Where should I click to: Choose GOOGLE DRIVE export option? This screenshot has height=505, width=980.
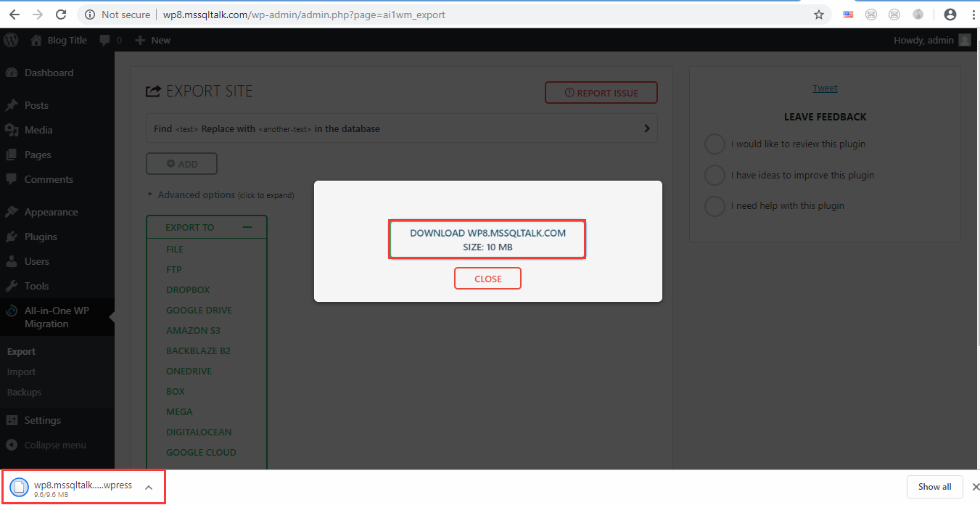pyautogui.click(x=199, y=310)
